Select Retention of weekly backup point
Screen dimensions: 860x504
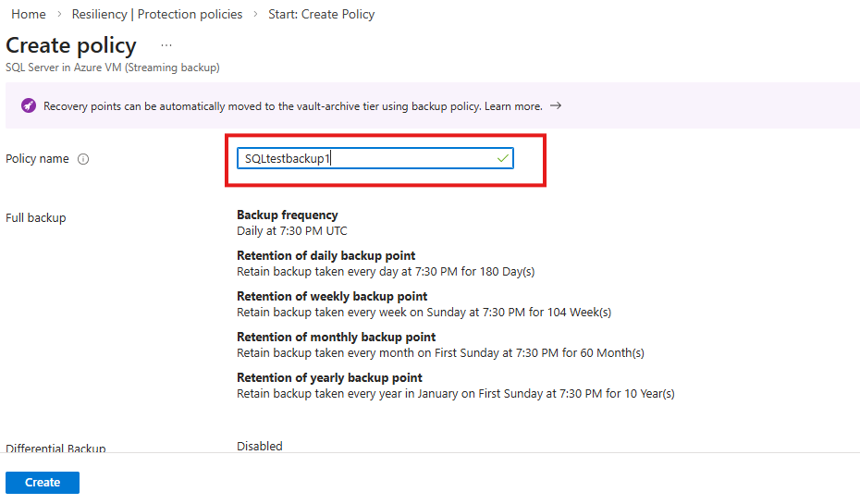pyautogui.click(x=332, y=297)
